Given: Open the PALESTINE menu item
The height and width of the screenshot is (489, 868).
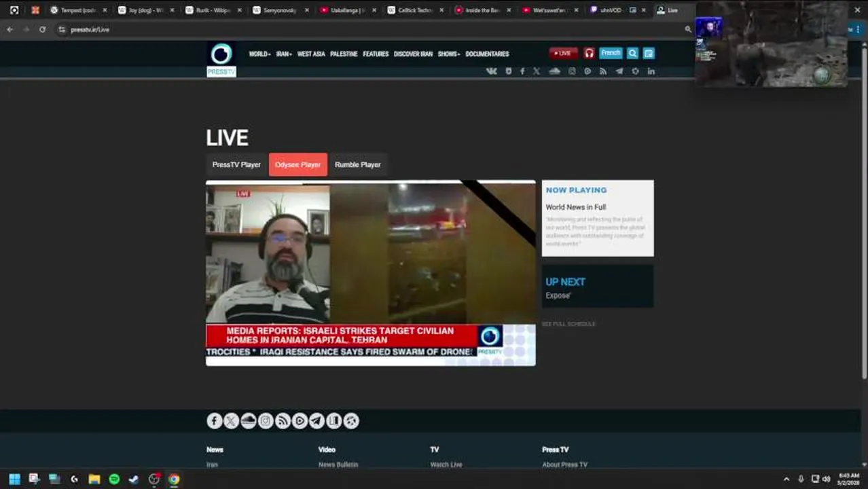Looking at the screenshot, I should (344, 54).
